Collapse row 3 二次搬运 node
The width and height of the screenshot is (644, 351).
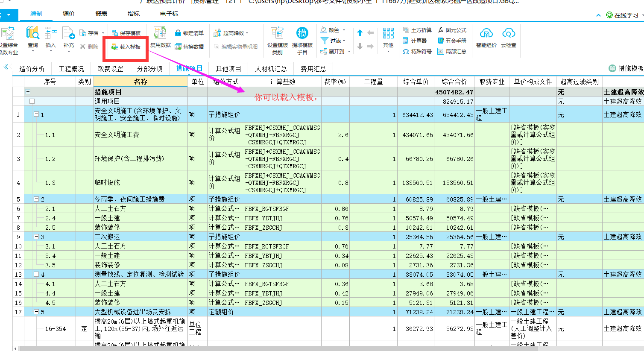[36, 237]
